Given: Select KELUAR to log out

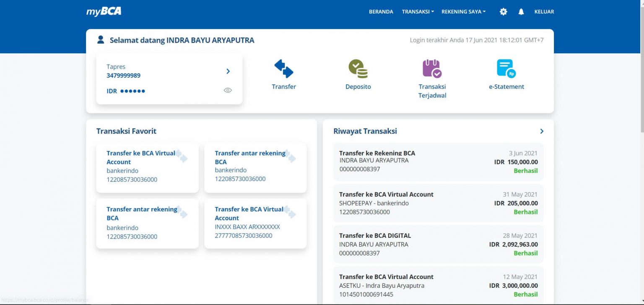Looking at the screenshot, I should (x=544, y=11).
